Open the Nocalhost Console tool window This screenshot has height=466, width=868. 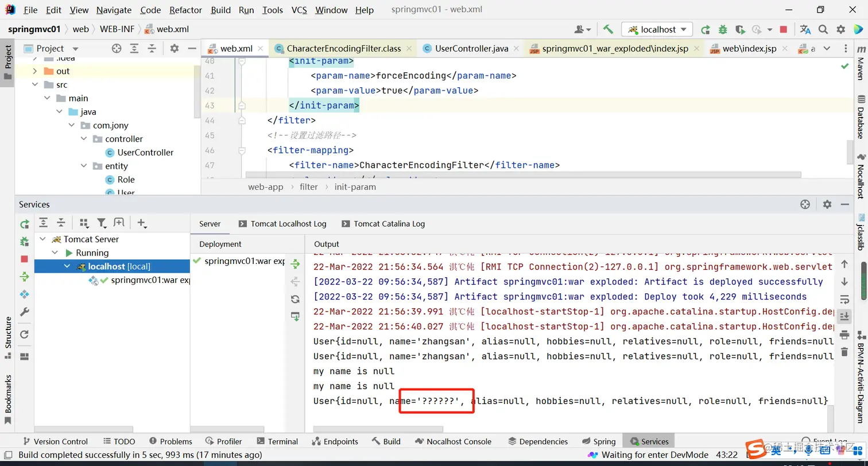pyautogui.click(x=453, y=441)
